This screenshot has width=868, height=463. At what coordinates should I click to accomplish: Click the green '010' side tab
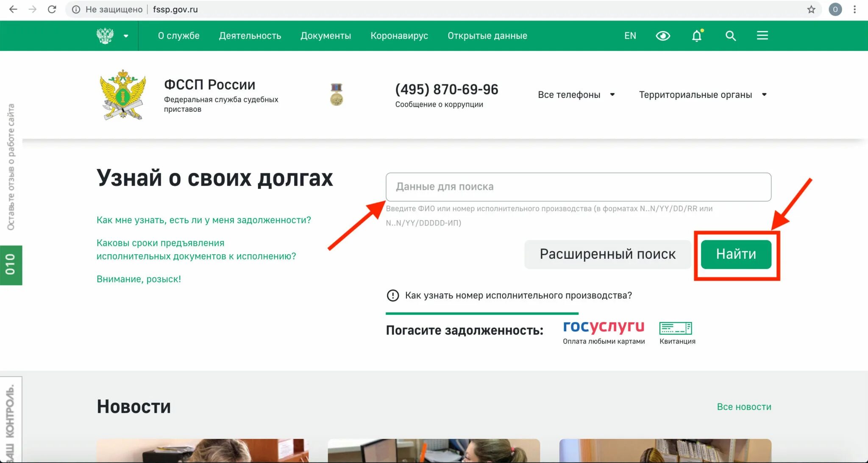(x=11, y=265)
